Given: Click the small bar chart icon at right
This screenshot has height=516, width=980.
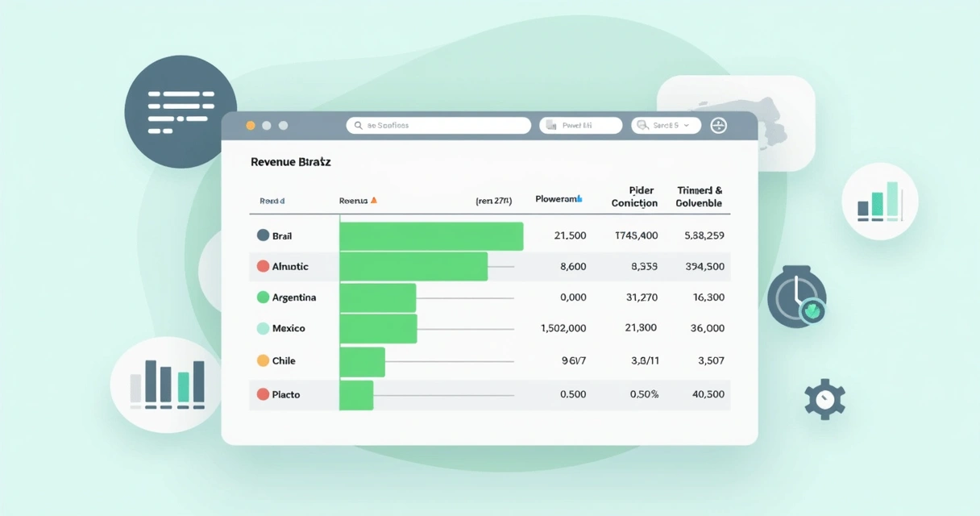Looking at the screenshot, I should tap(879, 202).
